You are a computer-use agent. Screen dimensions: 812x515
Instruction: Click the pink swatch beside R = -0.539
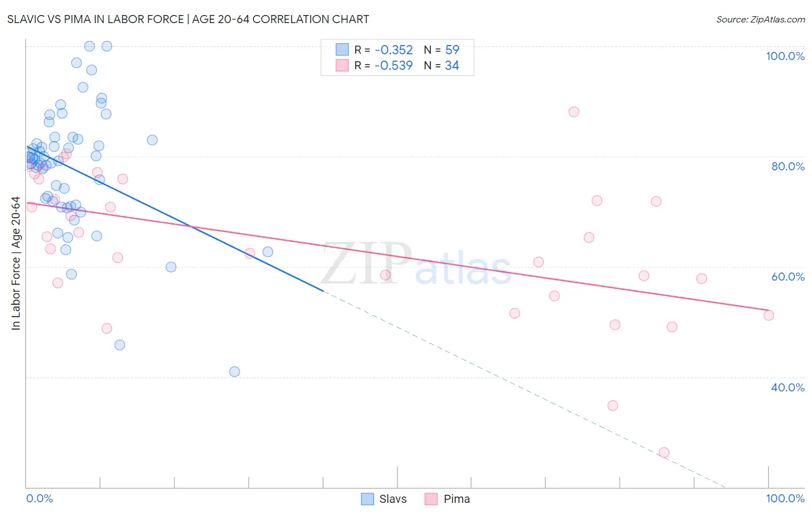point(342,65)
